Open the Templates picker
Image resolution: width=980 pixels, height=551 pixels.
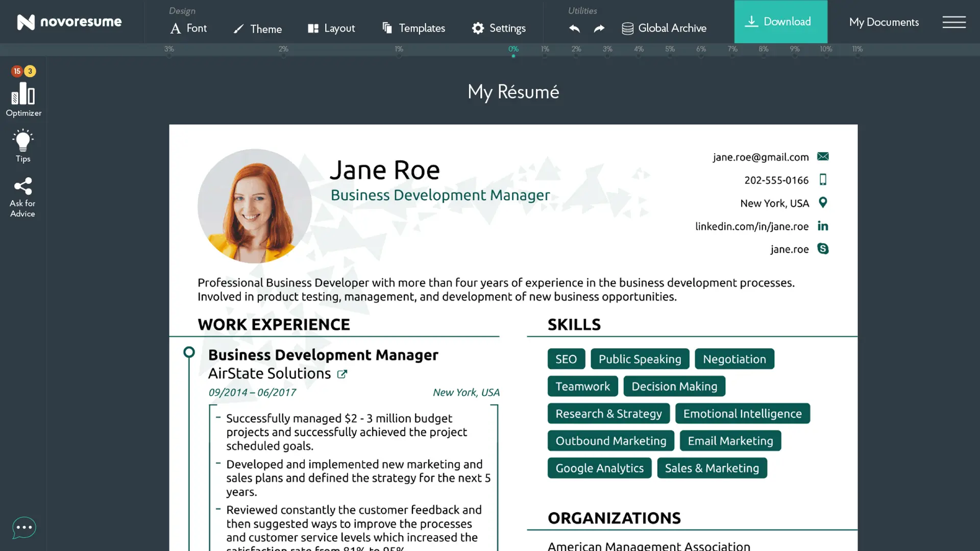coord(413,28)
